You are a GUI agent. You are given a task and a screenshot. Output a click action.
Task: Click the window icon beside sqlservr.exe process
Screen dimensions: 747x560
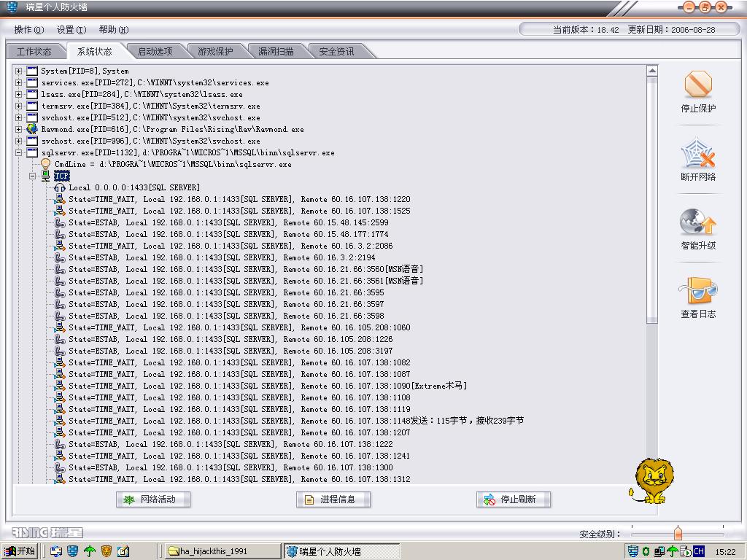(32, 152)
